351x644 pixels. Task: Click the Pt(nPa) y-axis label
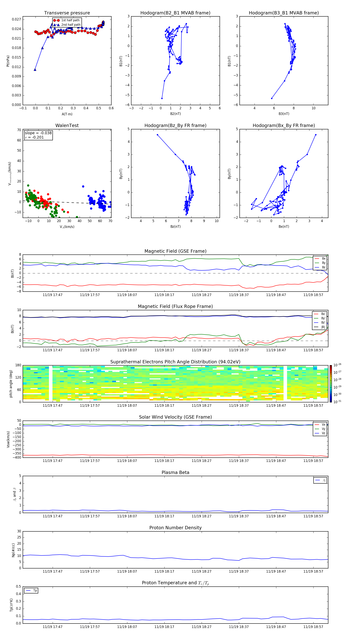pyautogui.click(x=8, y=61)
